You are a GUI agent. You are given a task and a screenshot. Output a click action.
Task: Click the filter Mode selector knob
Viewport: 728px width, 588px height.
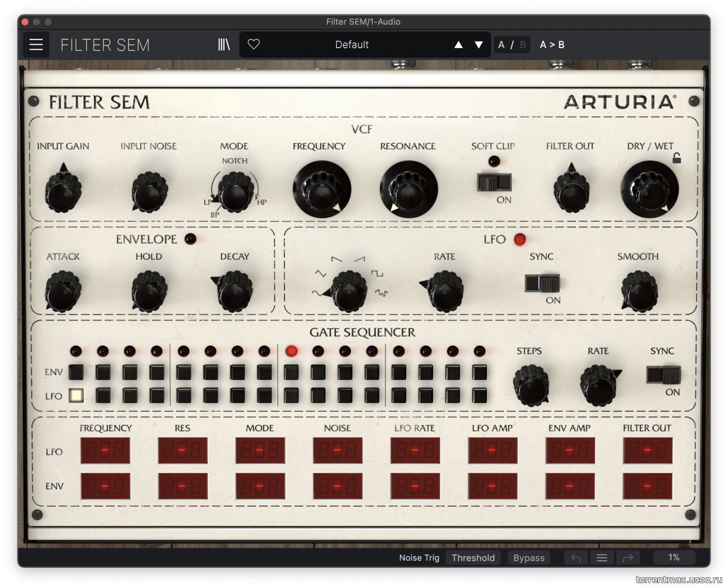tap(235, 191)
